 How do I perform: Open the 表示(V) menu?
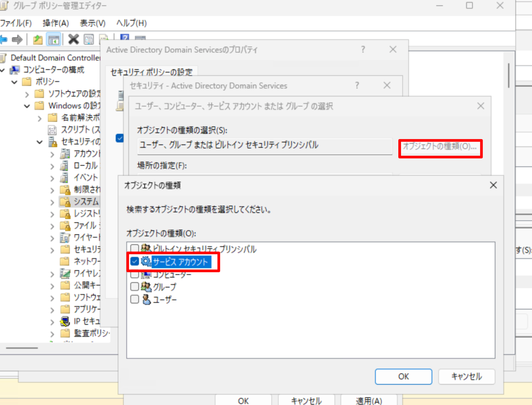pyautogui.click(x=93, y=23)
